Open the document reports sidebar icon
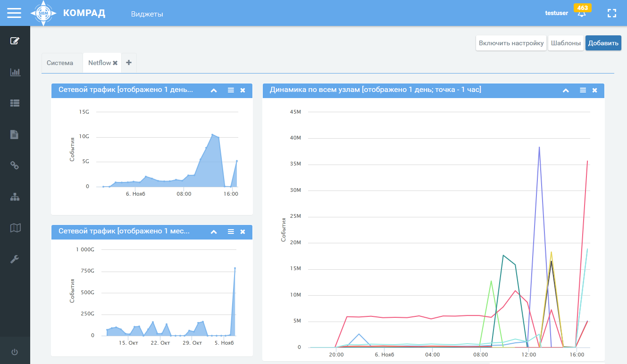627x364 pixels. 15,134
